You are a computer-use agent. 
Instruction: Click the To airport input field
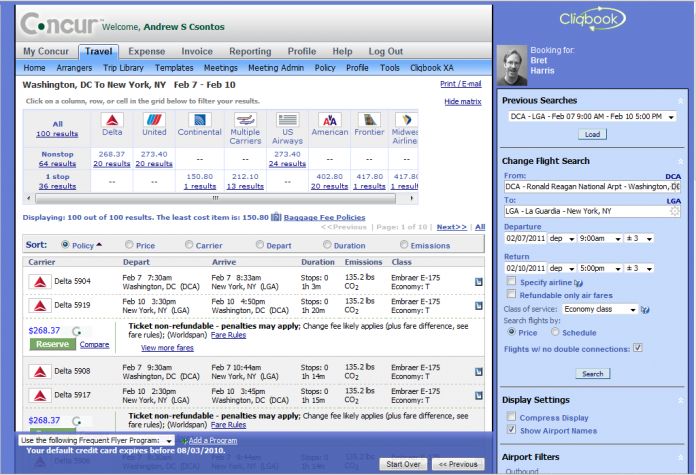coord(592,211)
